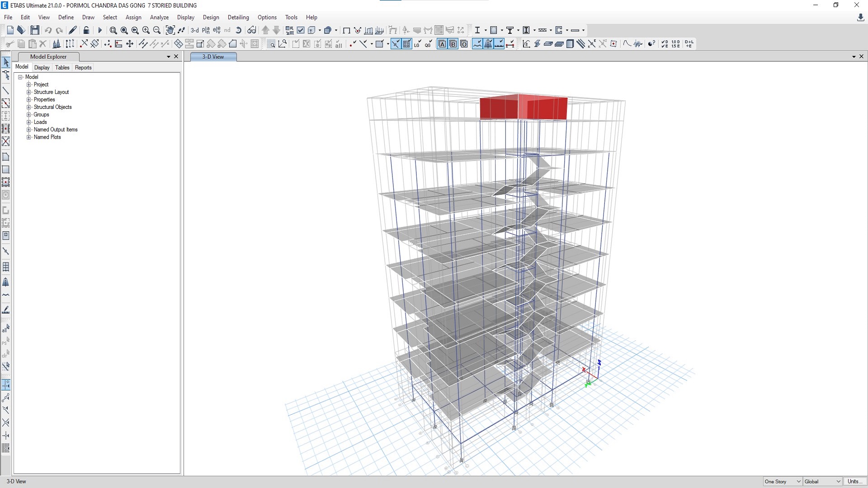Click the Lock/Unlock model padlock icon

86,30
